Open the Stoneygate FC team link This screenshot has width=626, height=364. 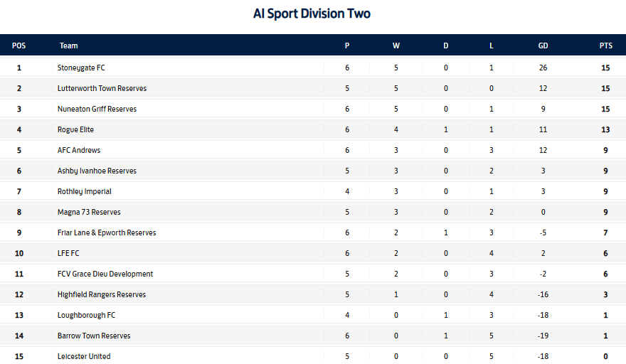pyautogui.click(x=81, y=68)
